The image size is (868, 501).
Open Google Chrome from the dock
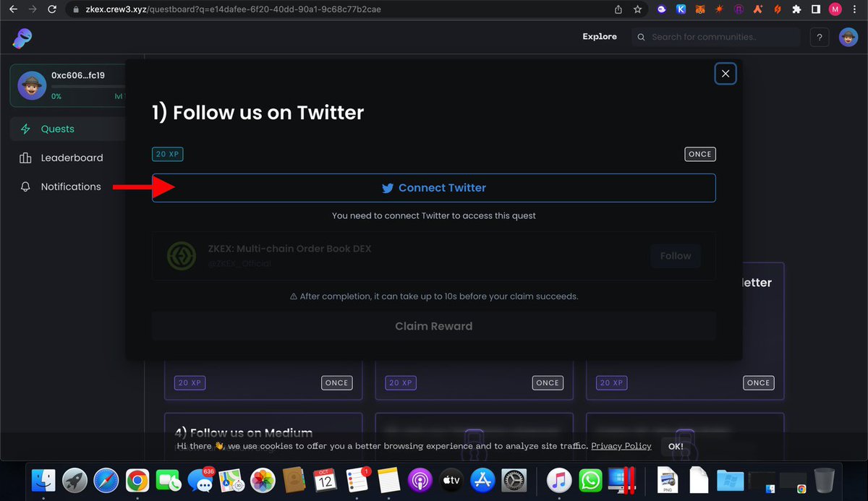(137, 480)
